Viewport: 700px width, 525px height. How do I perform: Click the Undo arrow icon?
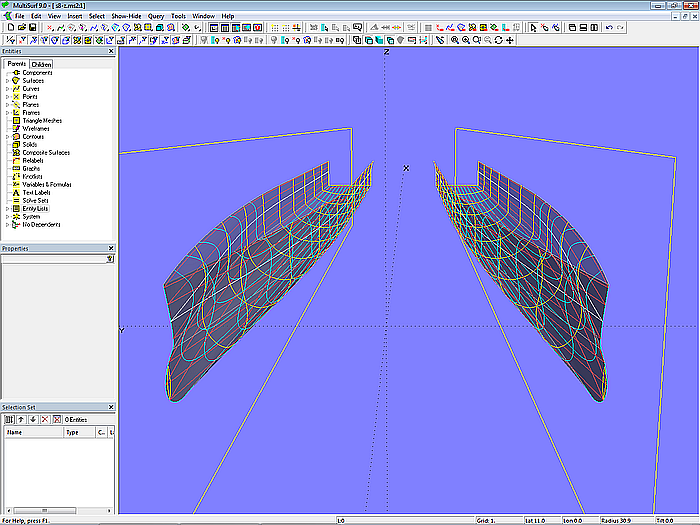click(609, 28)
